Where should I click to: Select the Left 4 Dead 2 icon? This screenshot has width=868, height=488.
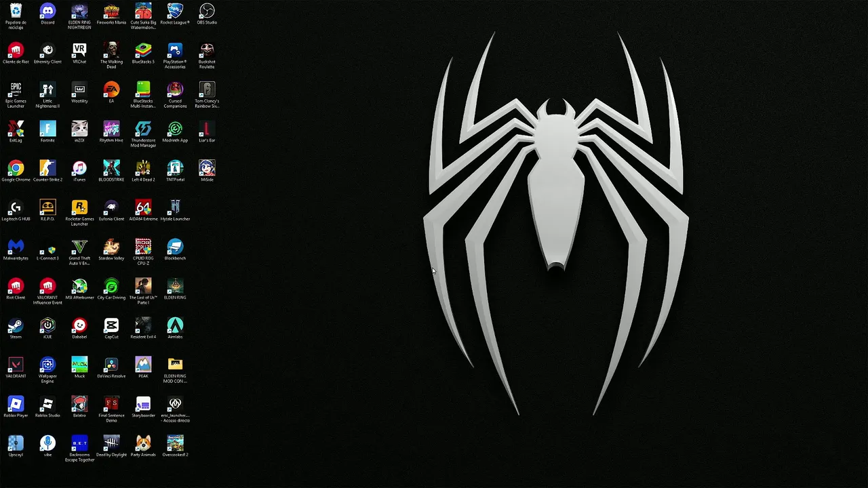pos(143,169)
